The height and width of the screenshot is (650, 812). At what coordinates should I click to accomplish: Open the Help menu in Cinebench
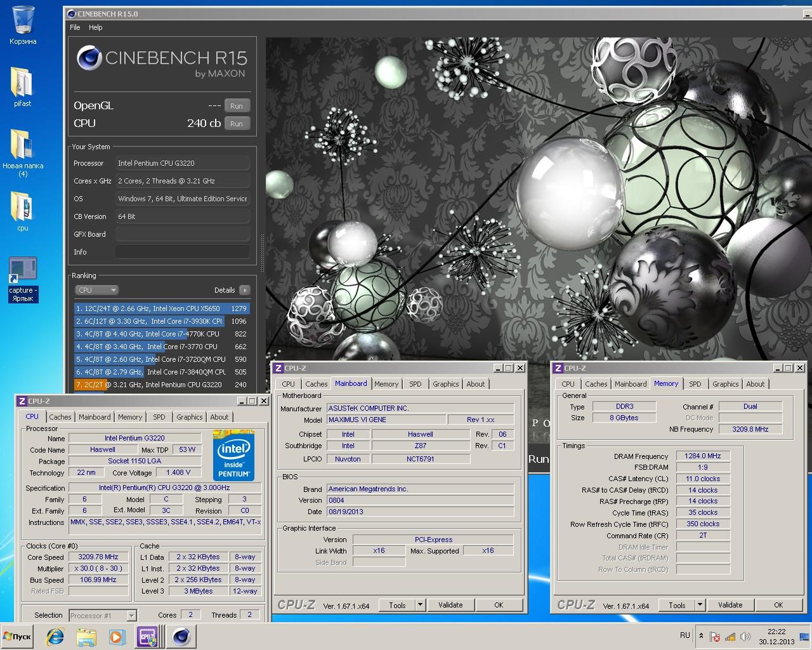[x=95, y=27]
